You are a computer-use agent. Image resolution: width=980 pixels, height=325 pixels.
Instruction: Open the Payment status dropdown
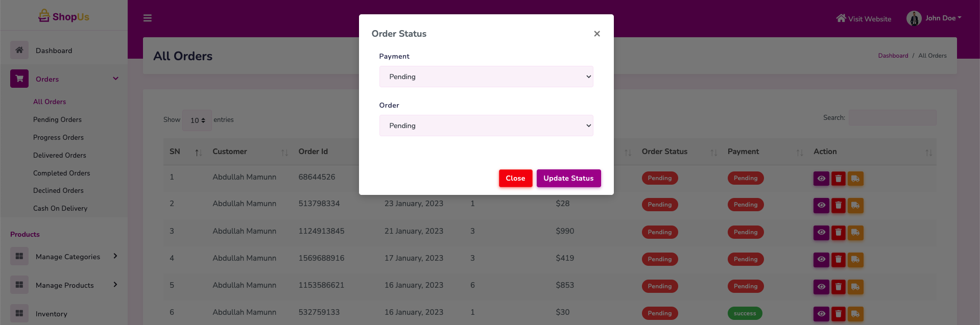click(486, 77)
